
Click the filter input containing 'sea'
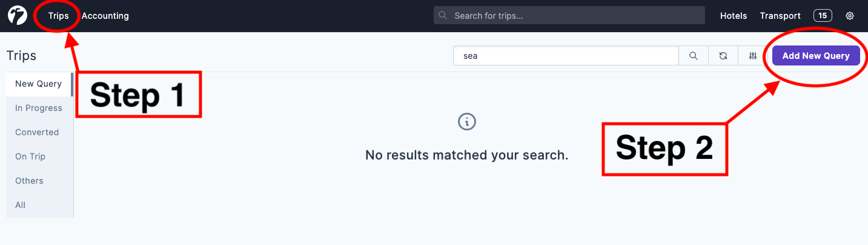click(566, 56)
